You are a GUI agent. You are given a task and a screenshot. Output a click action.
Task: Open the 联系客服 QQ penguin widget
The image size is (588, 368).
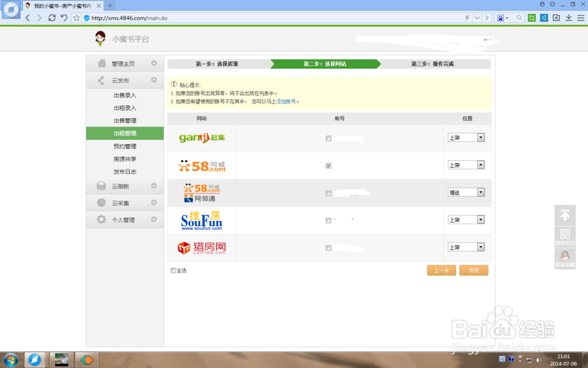tap(565, 258)
